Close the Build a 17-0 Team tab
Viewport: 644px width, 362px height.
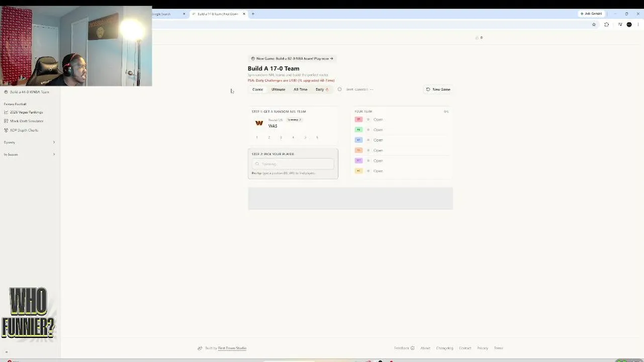(244, 14)
